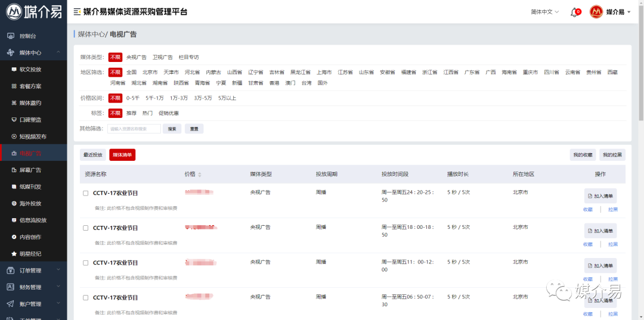This screenshot has height=320, width=644.
Task: Expand the 订单管理 sidebar menu
Action: (33, 271)
